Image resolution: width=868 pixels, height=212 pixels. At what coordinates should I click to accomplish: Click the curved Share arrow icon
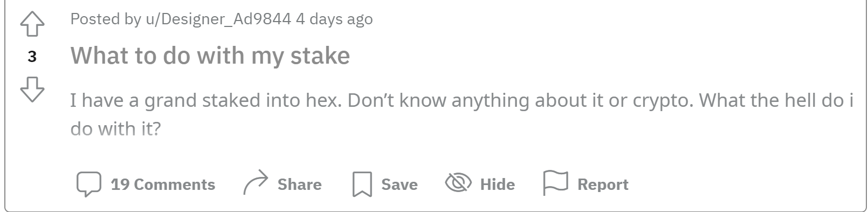[x=256, y=182]
